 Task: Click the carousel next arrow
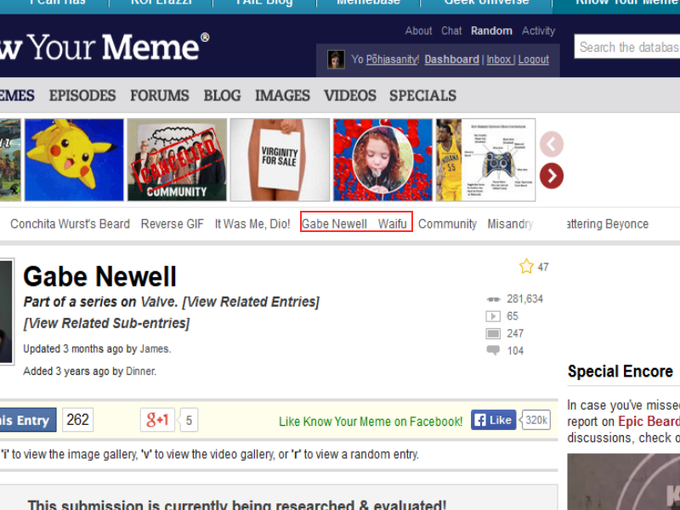(551, 176)
